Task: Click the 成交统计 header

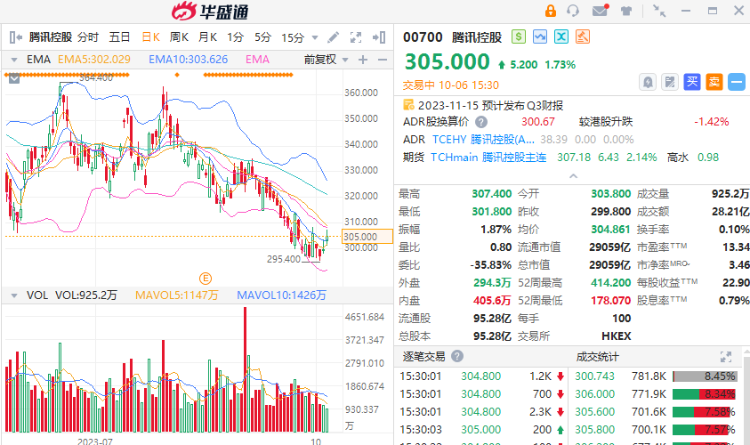Action: coord(597,356)
